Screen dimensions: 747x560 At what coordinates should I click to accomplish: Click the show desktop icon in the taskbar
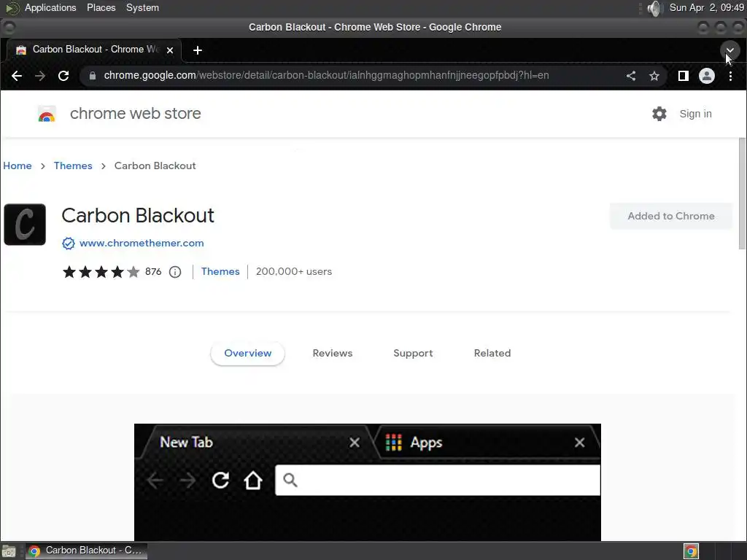[9, 551]
